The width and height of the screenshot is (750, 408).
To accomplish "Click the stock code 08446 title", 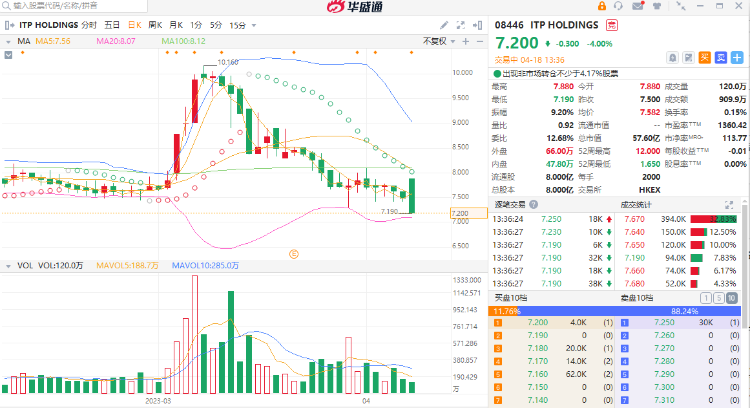I will click(509, 25).
